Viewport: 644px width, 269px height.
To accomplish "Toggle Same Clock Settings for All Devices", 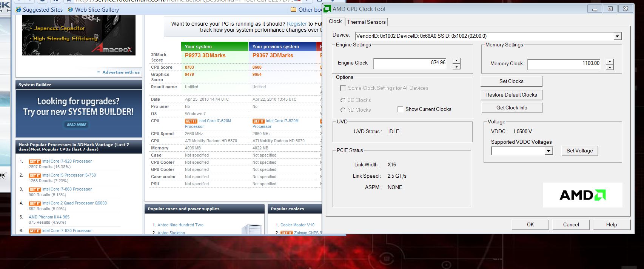I will 343,88.
